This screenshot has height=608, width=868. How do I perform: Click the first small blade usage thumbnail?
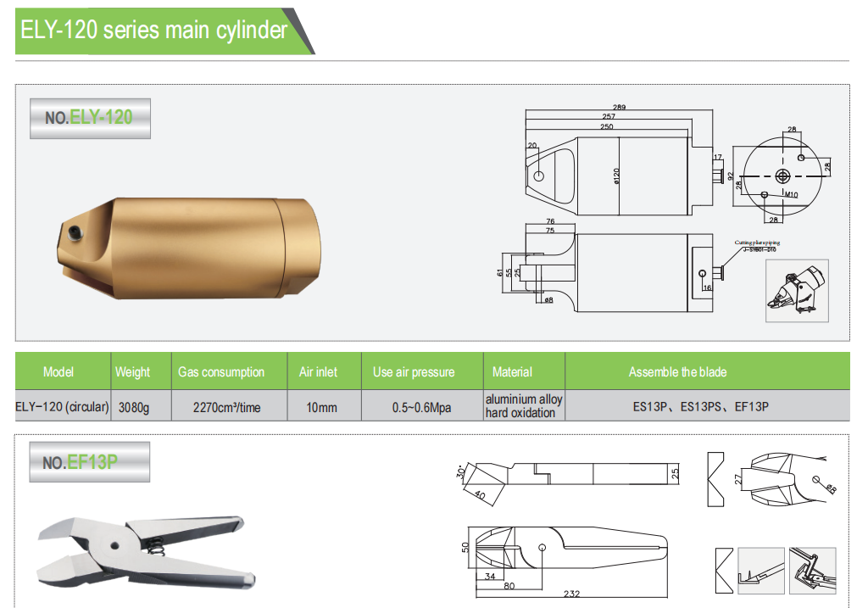(x=761, y=571)
